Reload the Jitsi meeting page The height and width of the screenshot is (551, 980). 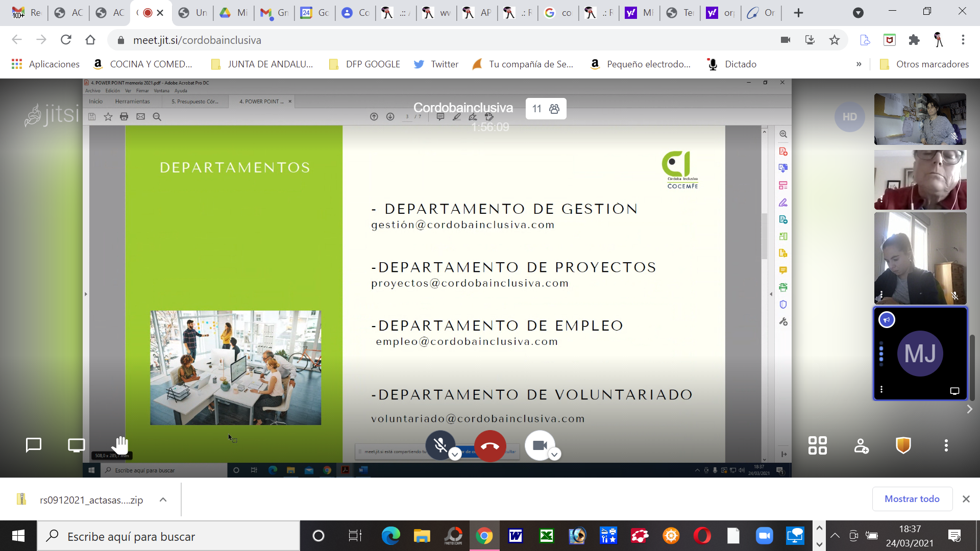[66, 40]
